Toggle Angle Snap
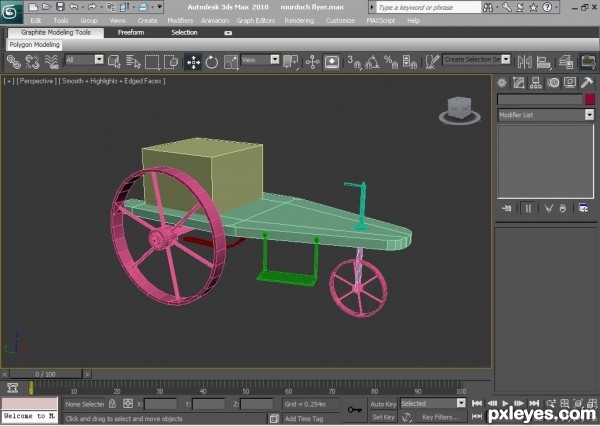The width and height of the screenshot is (600, 427). tap(372, 62)
